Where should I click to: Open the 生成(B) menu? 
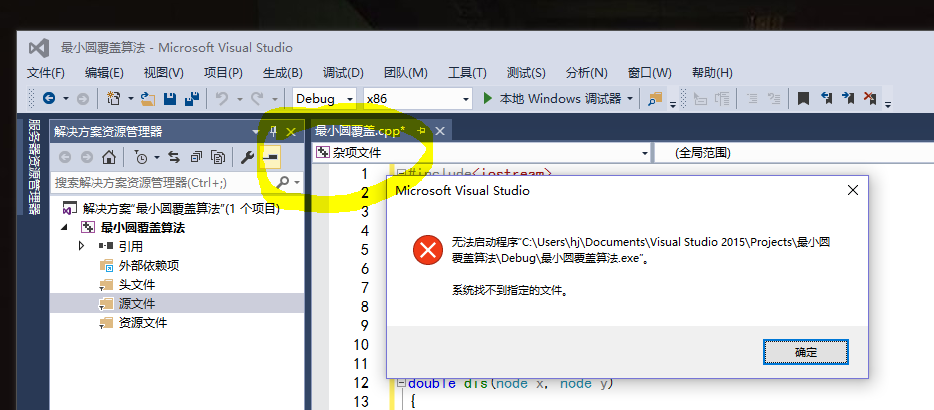pyautogui.click(x=283, y=73)
